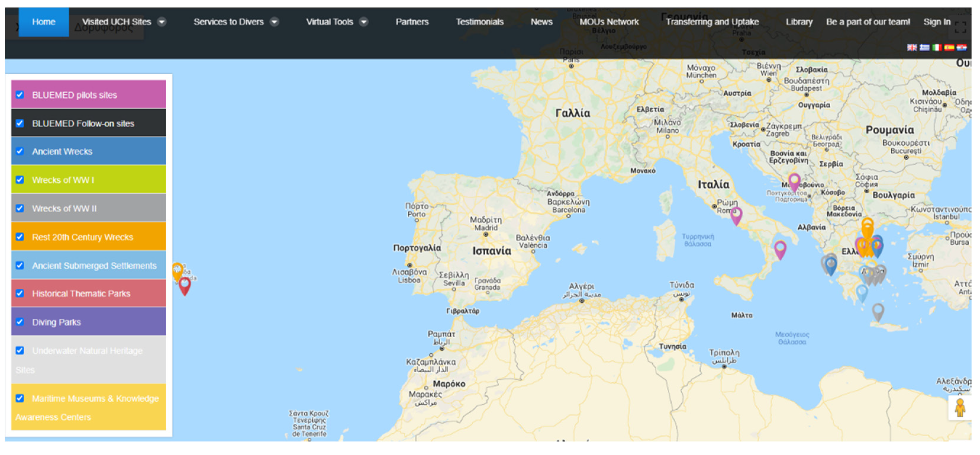The image size is (980, 455).
Task: Click the Street View pegman icon
Action: tap(960, 408)
